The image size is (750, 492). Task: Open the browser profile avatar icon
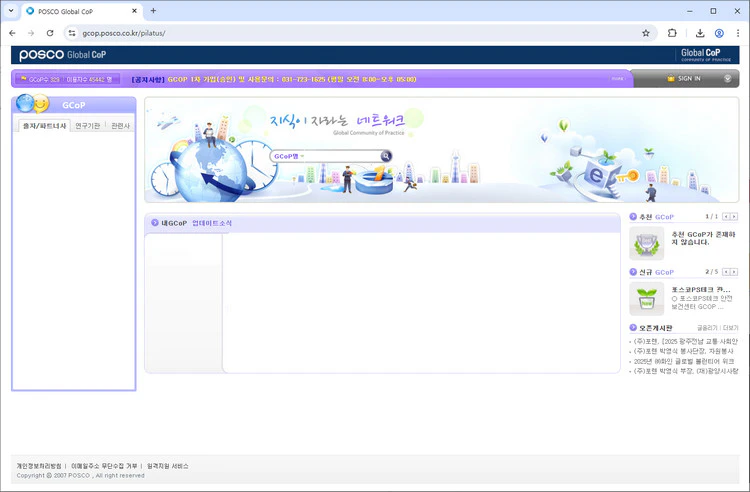[x=719, y=33]
